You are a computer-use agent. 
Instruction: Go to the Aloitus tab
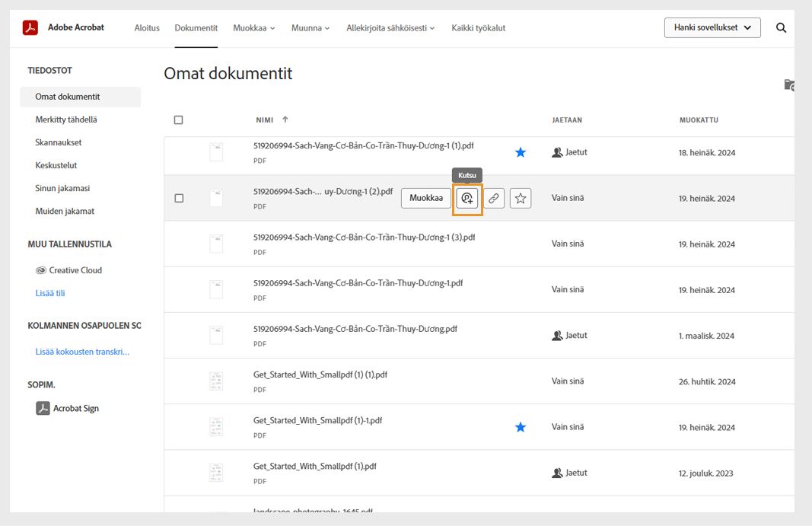[147, 28]
